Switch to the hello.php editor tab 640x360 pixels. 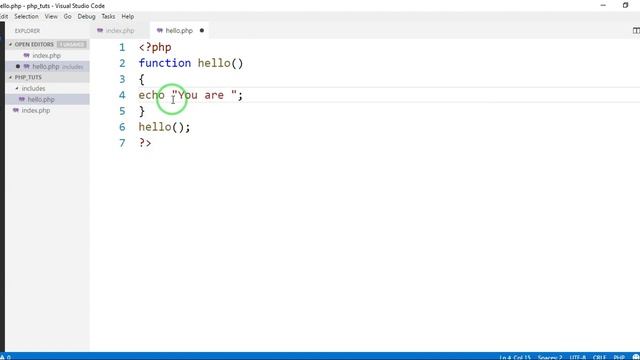coord(180,31)
